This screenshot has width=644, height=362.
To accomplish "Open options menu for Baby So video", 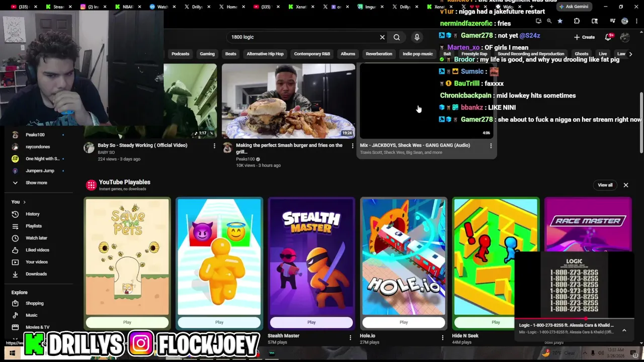I will click(214, 146).
